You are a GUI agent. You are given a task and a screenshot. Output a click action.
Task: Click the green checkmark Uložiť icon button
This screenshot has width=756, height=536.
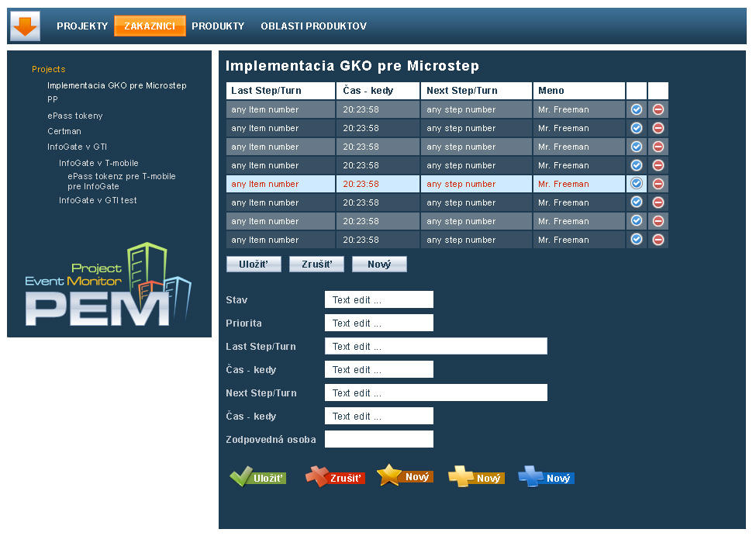click(x=258, y=477)
